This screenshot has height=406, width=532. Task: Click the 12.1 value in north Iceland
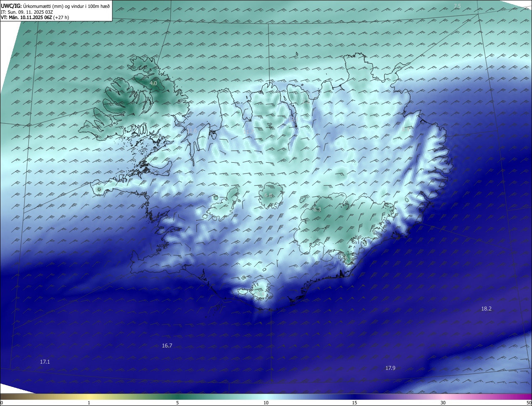point(293,118)
